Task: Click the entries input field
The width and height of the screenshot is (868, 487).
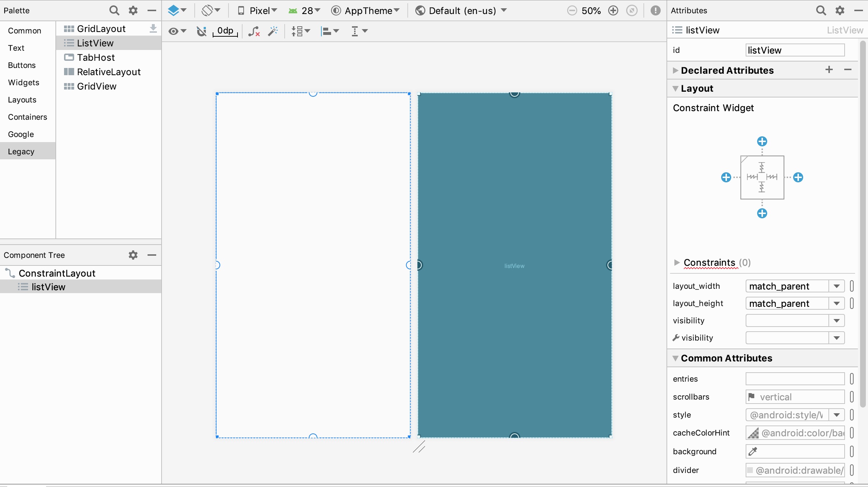Action: [795, 379]
